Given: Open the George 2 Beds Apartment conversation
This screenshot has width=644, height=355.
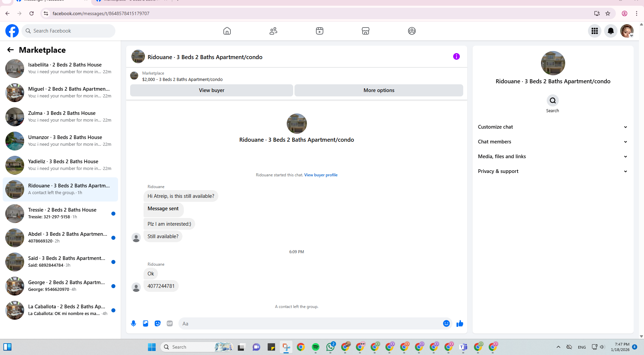Looking at the screenshot, I should tap(60, 286).
